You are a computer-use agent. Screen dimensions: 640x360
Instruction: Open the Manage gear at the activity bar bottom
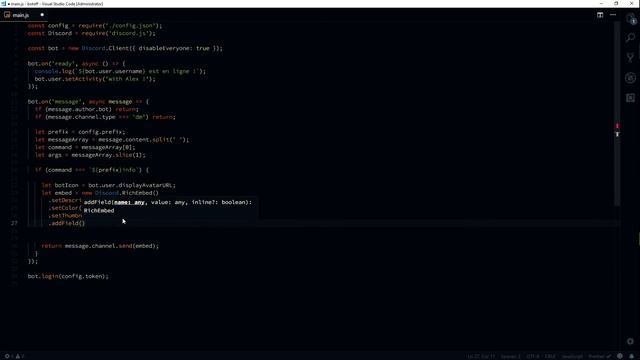[x=631, y=341]
